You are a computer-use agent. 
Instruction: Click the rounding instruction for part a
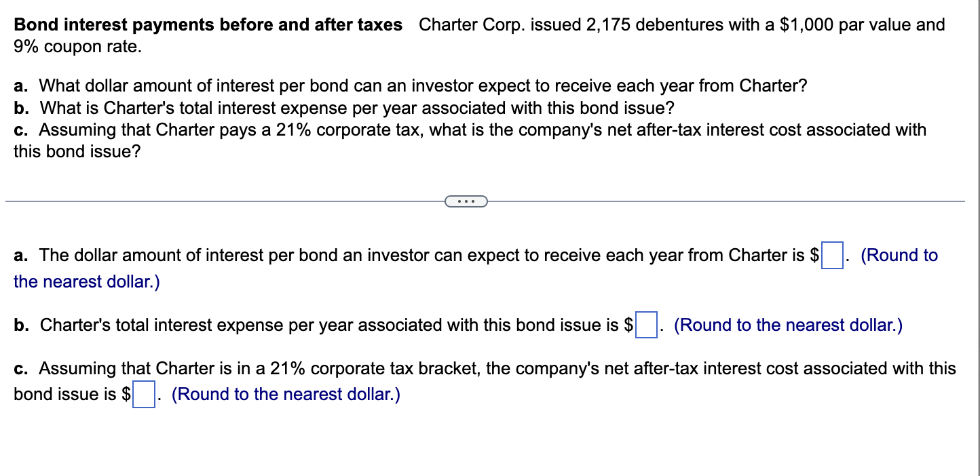(x=899, y=256)
